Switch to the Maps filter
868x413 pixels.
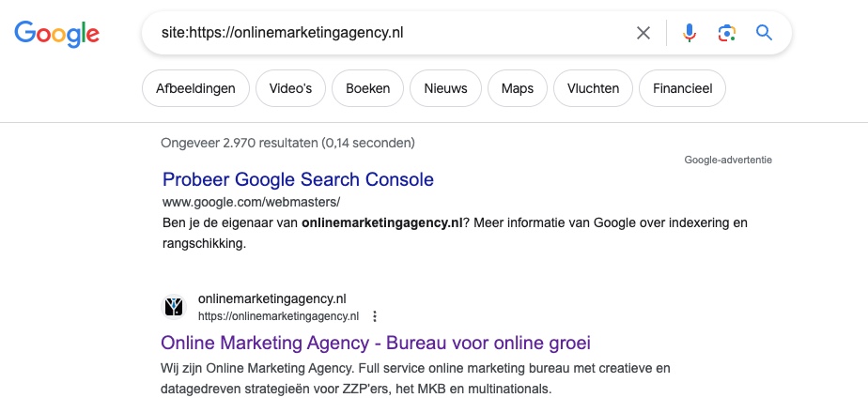[x=518, y=89]
